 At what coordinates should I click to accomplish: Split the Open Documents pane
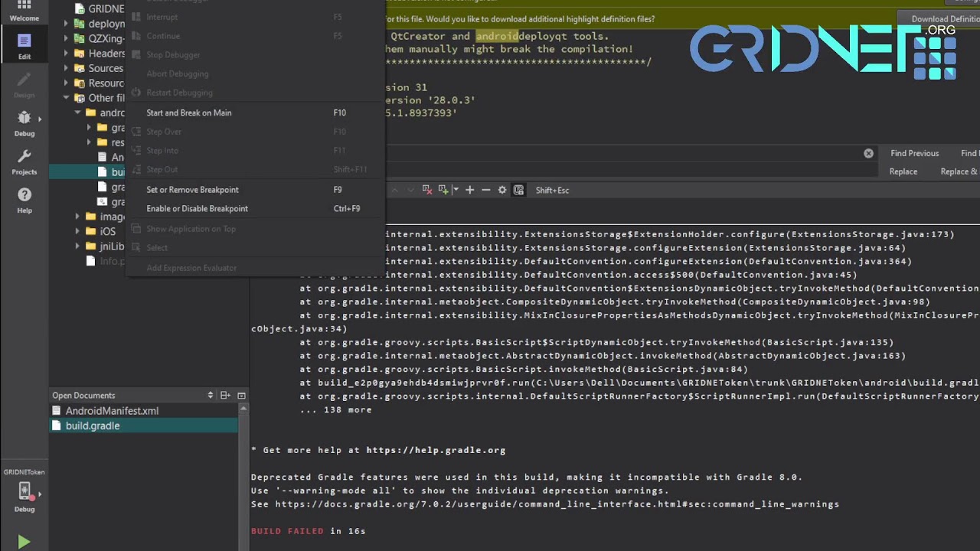225,395
